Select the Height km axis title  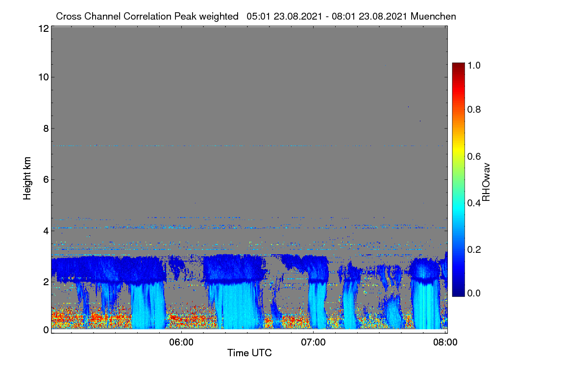[x=27, y=178]
